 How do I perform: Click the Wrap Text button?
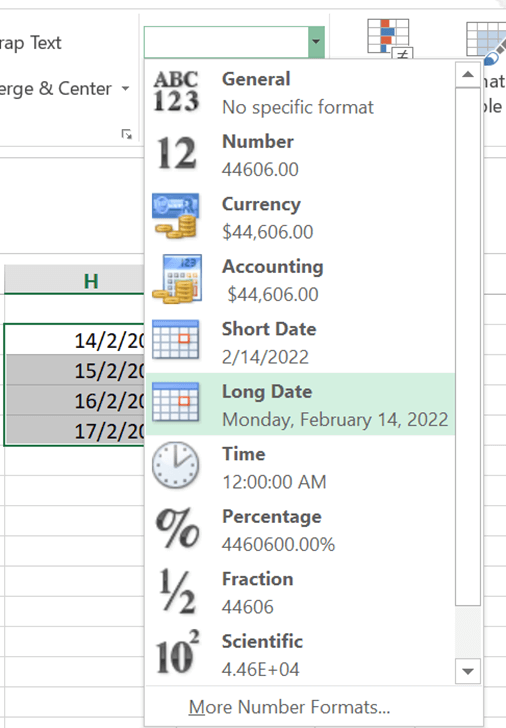tap(31, 43)
